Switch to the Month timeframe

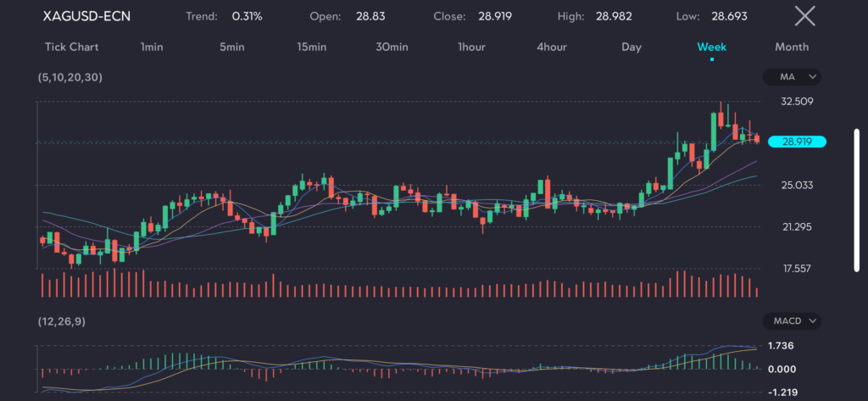tap(792, 47)
